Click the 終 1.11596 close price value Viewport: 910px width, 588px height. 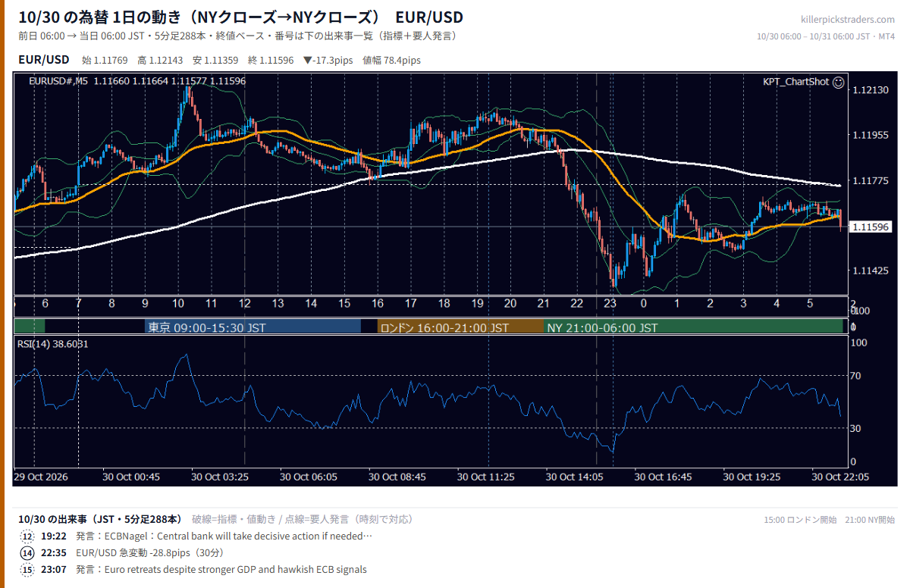(x=271, y=60)
